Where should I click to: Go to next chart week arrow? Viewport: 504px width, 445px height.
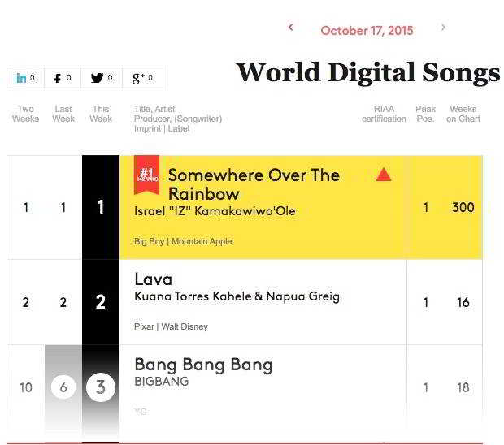pyautogui.click(x=443, y=28)
